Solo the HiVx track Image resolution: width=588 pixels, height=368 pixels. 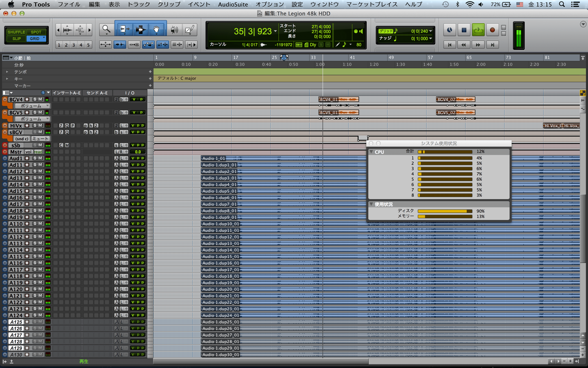[35, 126]
